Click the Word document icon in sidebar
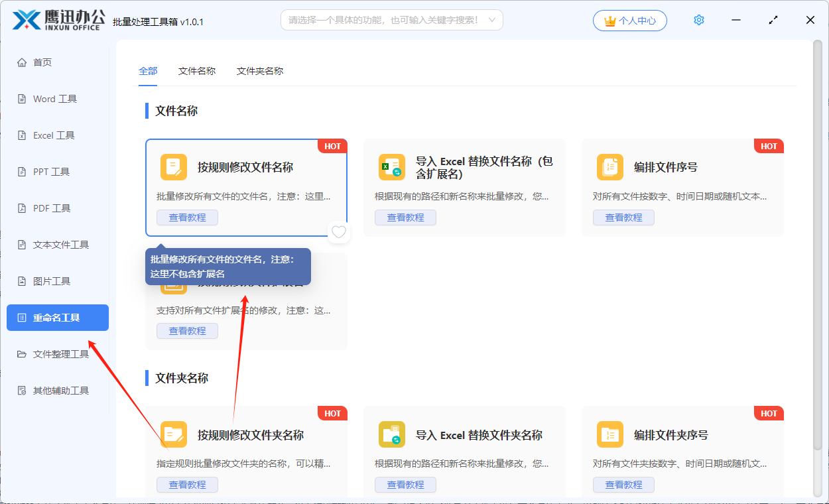 click(x=22, y=99)
